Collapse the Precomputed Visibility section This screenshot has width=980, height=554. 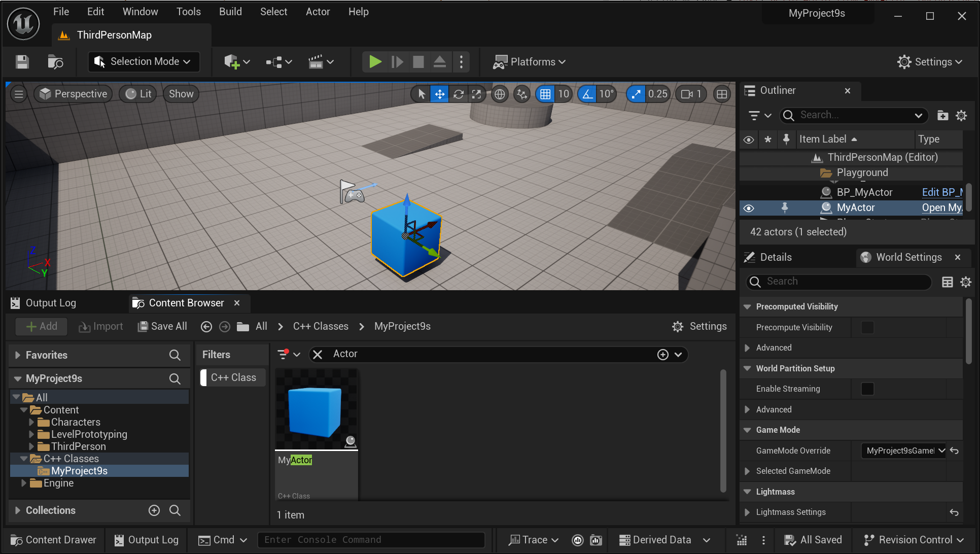[747, 307]
